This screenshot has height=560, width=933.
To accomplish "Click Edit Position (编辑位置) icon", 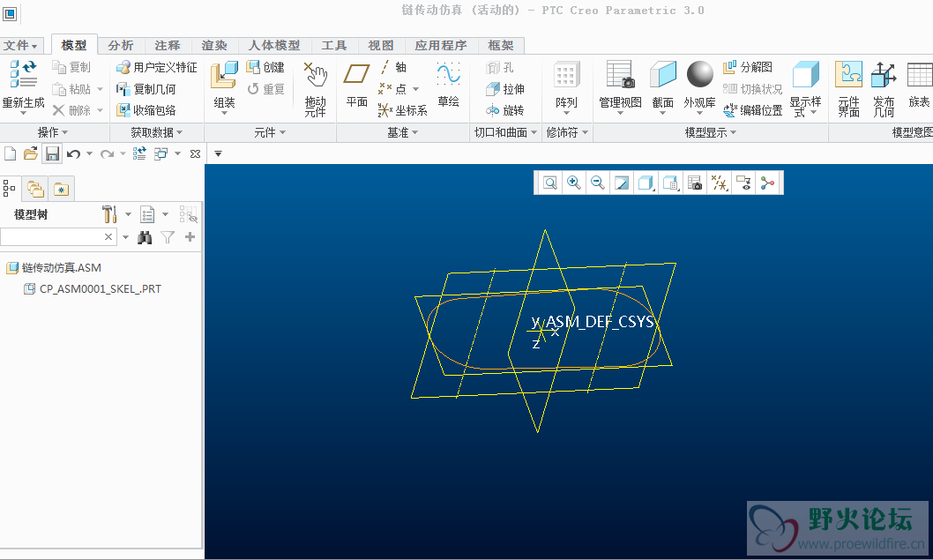I will coord(730,110).
